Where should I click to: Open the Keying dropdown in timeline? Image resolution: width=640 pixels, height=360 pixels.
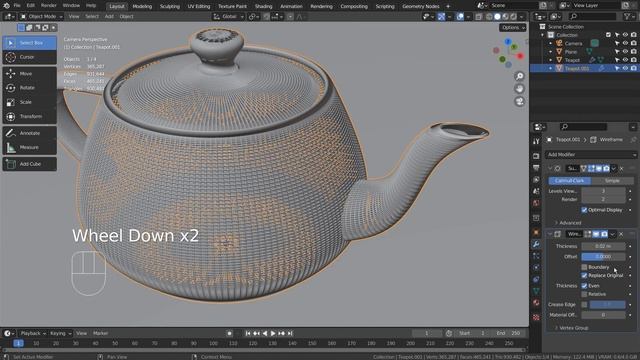(60, 333)
